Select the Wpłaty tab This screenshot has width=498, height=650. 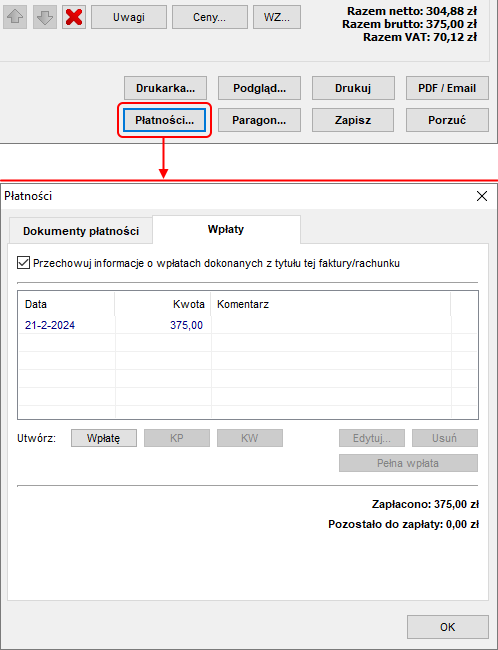pos(226,229)
